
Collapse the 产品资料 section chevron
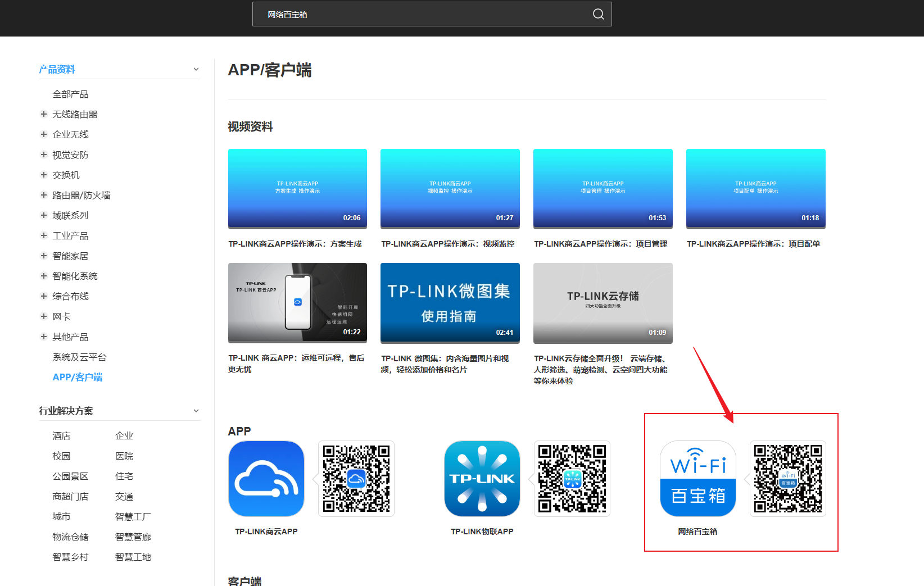click(196, 69)
